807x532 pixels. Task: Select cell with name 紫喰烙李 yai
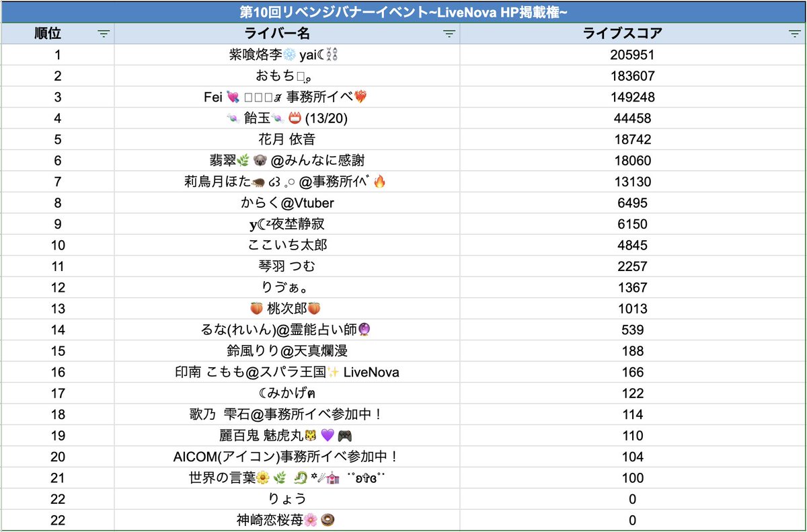tap(287, 55)
